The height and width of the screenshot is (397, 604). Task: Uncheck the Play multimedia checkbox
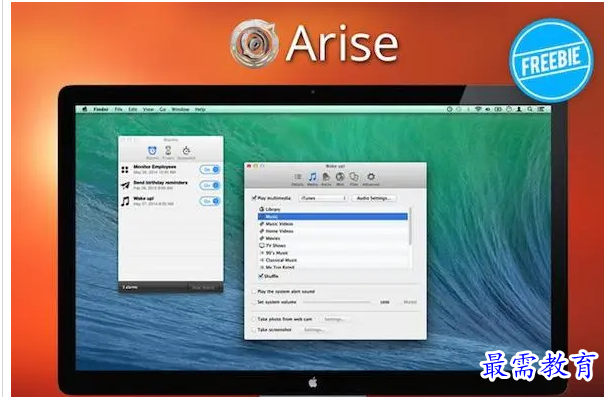(254, 198)
